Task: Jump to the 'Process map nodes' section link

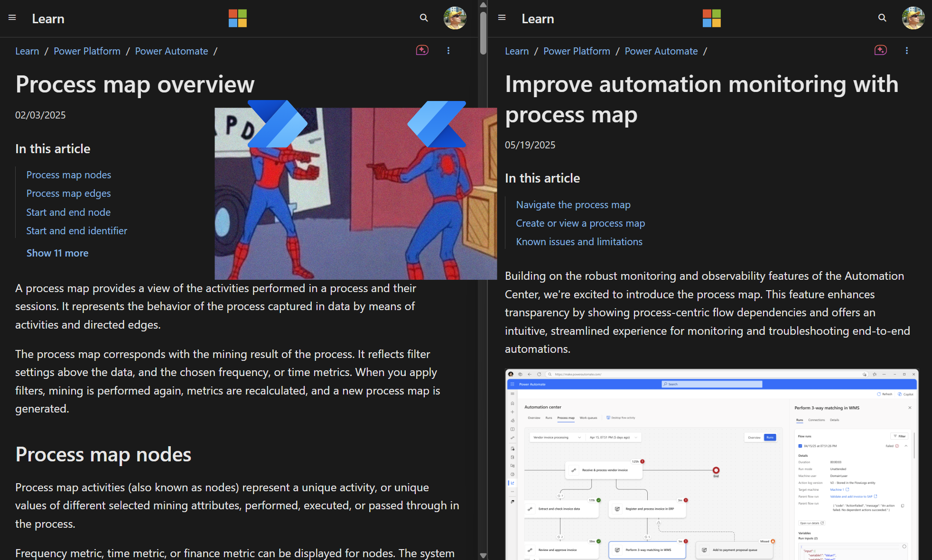Action: click(x=69, y=175)
